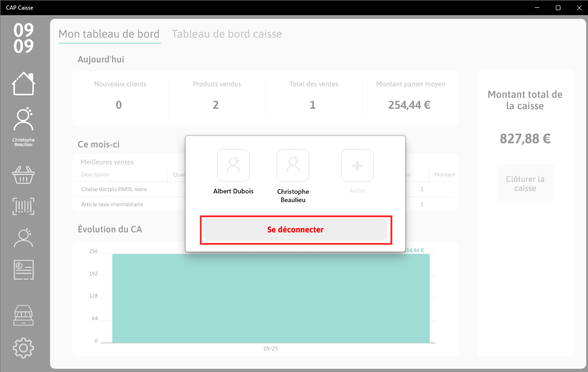Click the Montant panier moyen card
Screen dimensions: 588x372
[x=410, y=98]
